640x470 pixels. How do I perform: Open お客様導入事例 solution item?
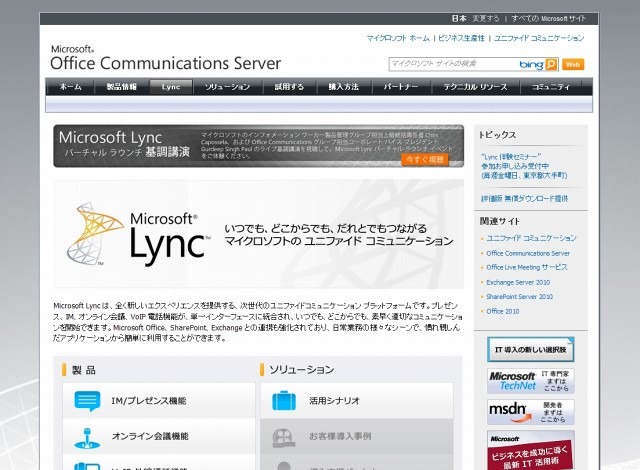coord(357,436)
